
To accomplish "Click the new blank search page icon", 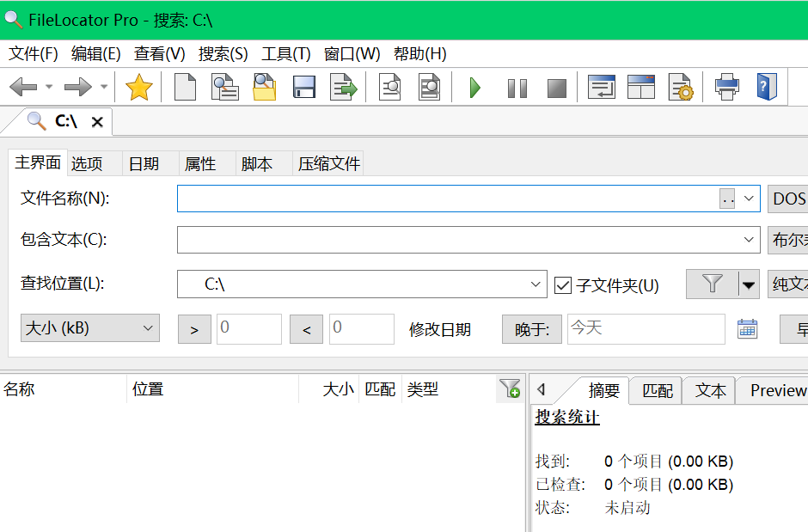I will click(185, 88).
